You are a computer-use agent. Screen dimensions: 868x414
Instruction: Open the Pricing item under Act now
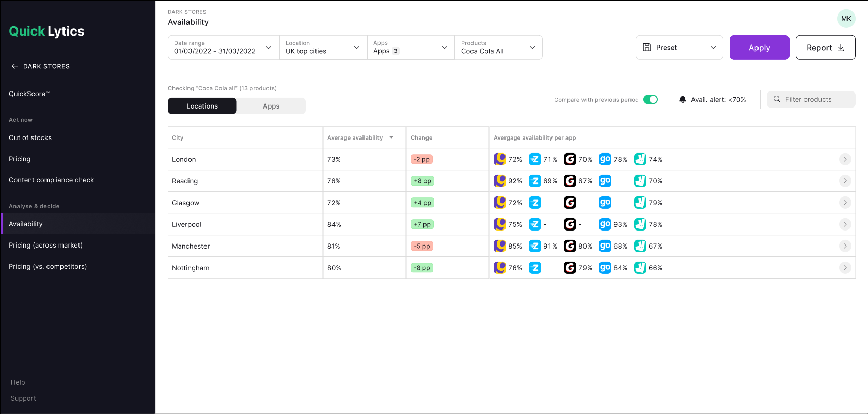tap(20, 159)
